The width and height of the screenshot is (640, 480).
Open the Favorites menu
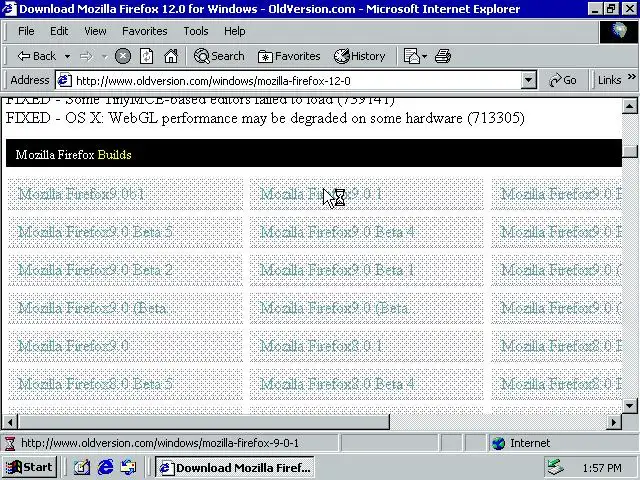tap(144, 31)
